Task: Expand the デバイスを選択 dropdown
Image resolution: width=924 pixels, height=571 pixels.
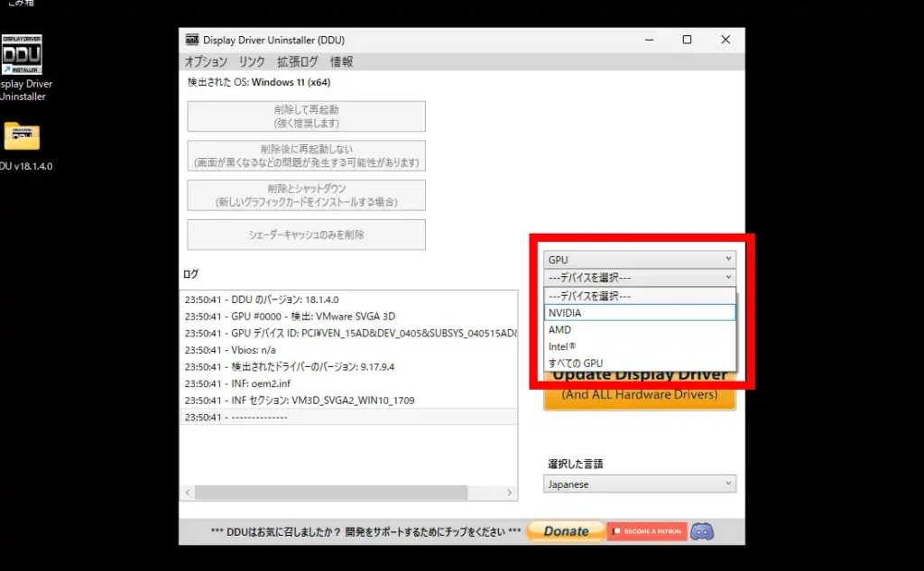Action: 639,277
